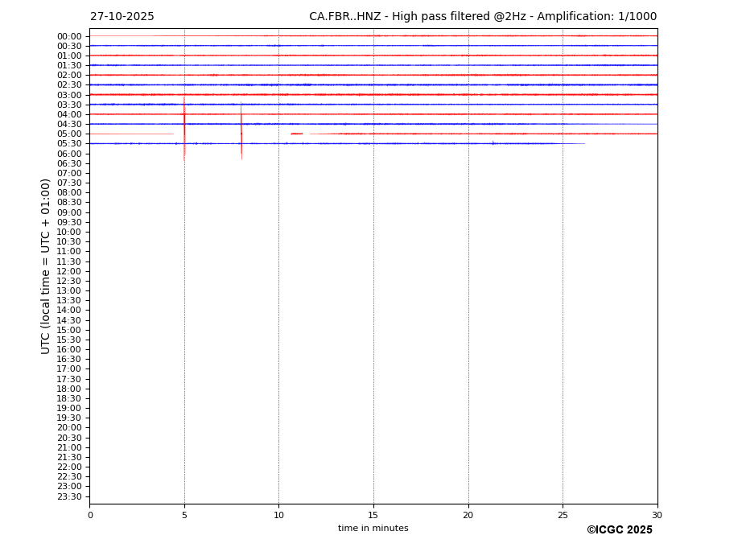The image size is (746, 560).
Task: Click x-axis tick label 15
Action: pyautogui.click(x=373, y=515)
